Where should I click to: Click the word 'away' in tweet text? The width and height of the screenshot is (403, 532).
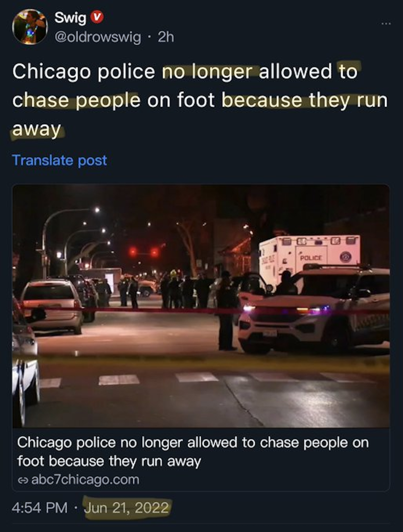pos(37,130)
